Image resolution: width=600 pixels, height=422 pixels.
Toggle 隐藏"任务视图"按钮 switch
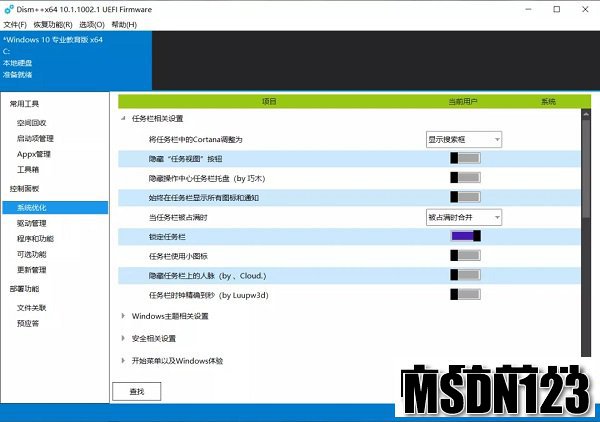coord(465,158)
